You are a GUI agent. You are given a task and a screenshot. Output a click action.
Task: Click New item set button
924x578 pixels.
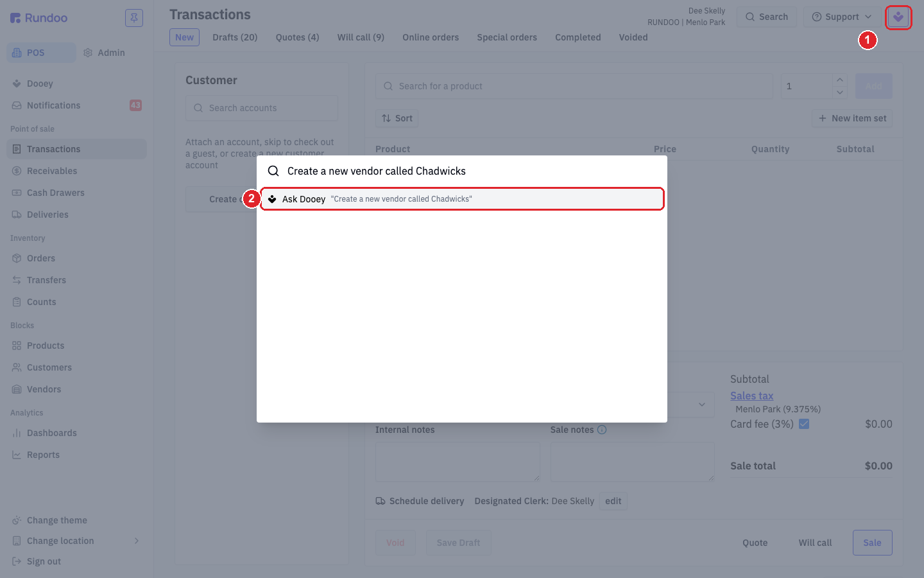tap(852, 118)
